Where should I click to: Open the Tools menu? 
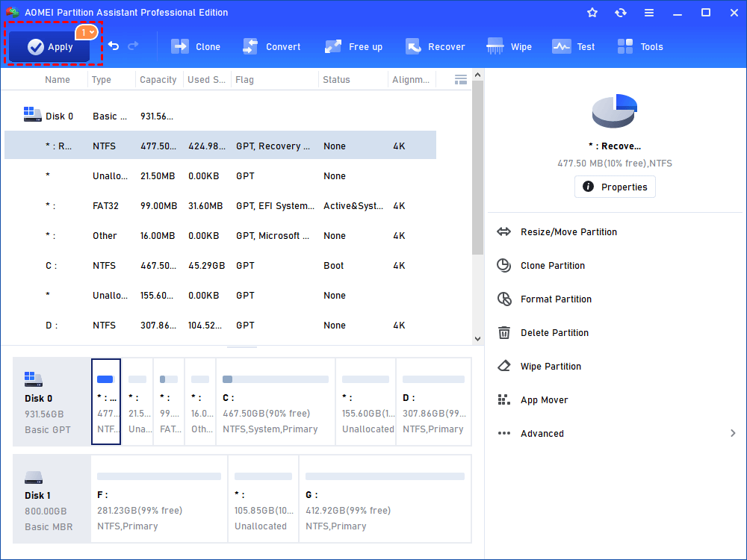(640, 46)
